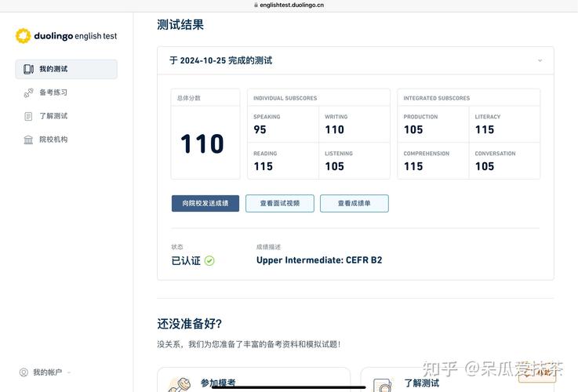Click the user avatar icon for 我的帐户
Screen dimensions: 578x392
[24, 372]
